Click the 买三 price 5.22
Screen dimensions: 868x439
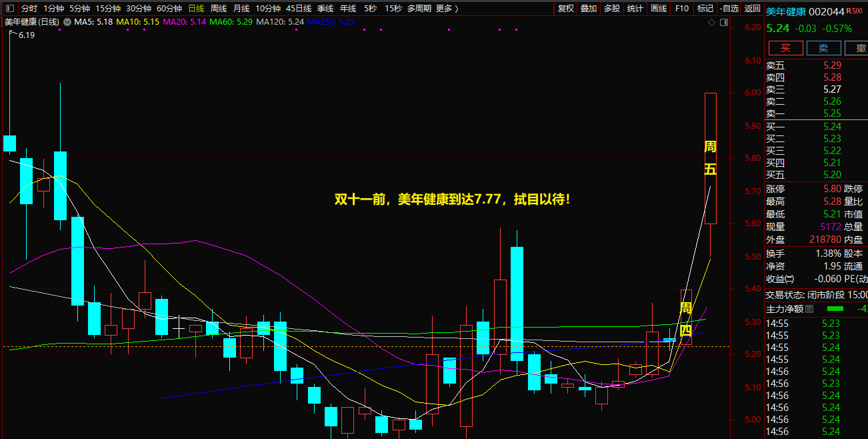point(832,151)
